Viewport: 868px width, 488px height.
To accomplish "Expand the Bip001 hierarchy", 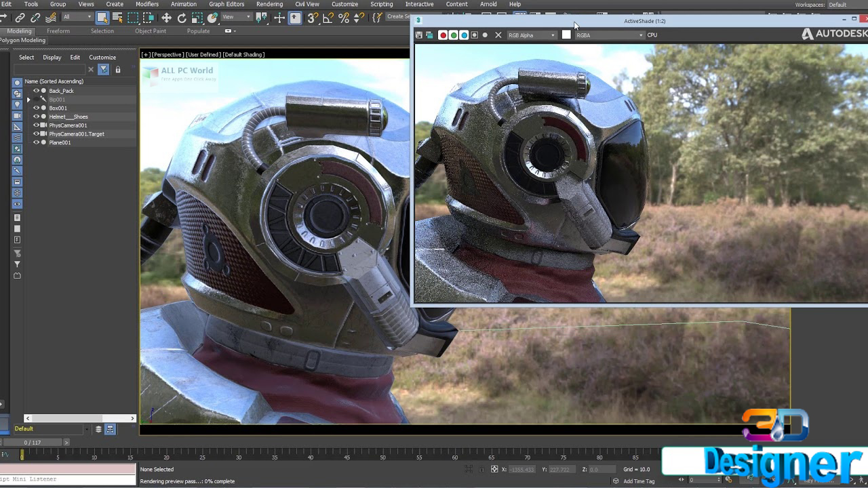I will coord(28,100).
